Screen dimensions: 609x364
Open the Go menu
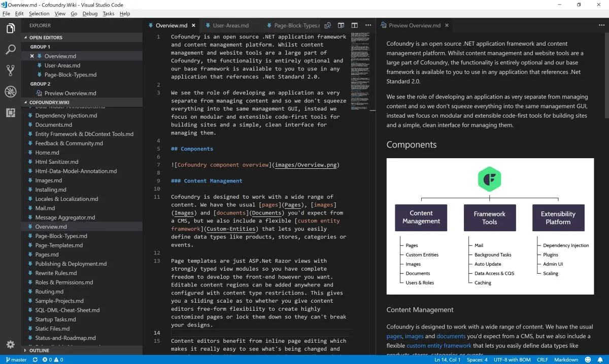74,14
